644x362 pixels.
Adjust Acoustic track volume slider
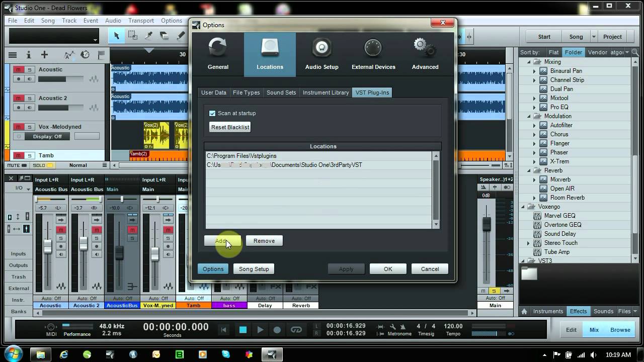pyautogui.click(x=60, y=79)
